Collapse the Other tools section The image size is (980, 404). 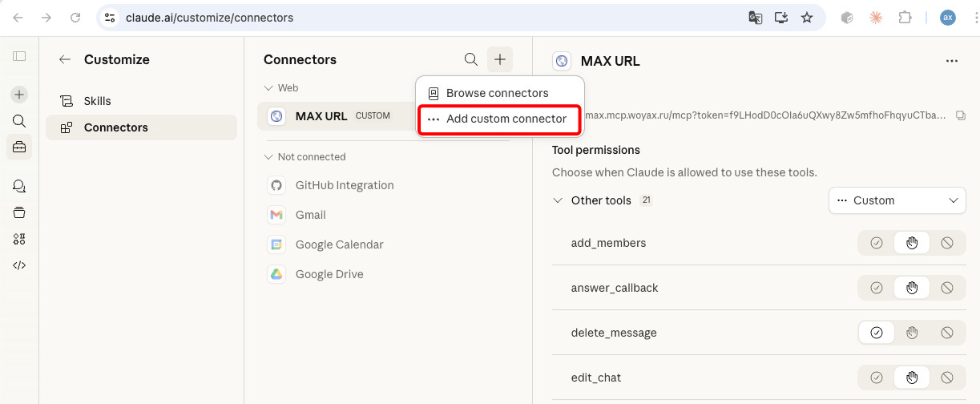click(558, 200)
